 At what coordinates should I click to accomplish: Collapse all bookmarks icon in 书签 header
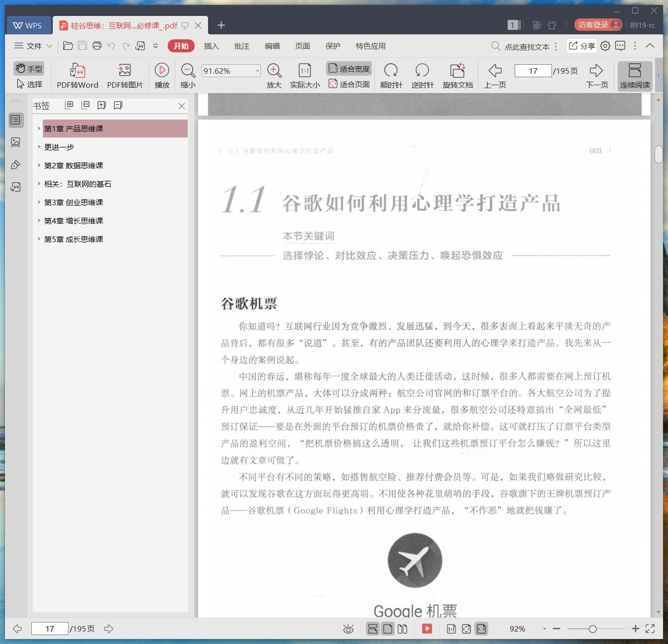click(x=86, y=105)
